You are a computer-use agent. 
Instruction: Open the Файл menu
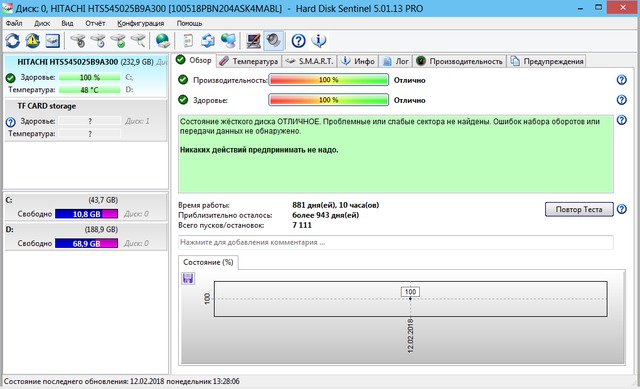[14, 23]
